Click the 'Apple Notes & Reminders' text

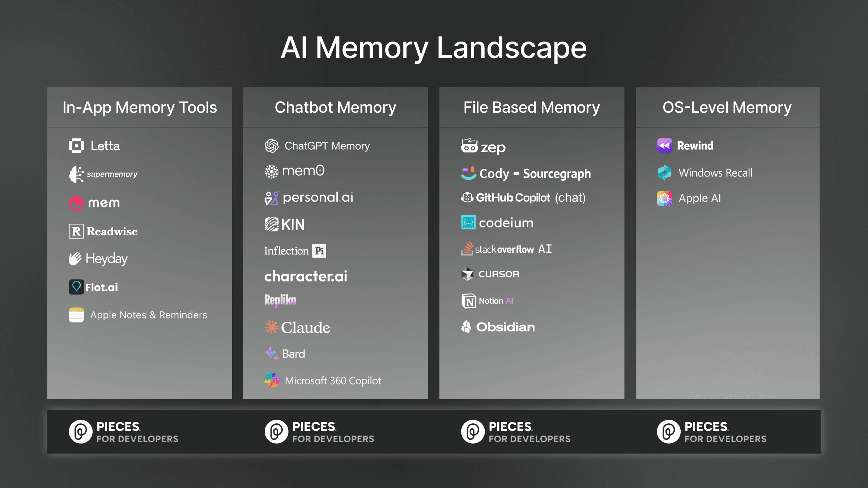(x=149, y=315)
